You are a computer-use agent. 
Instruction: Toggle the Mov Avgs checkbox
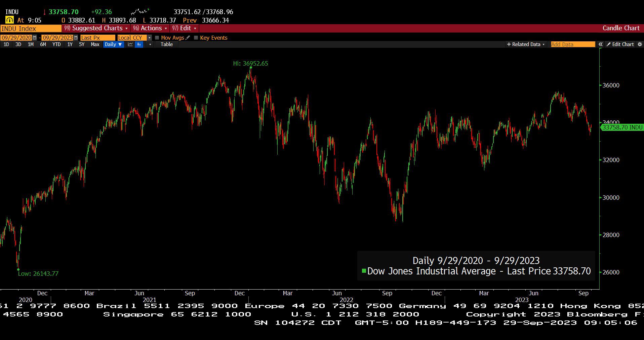coord(157,38)
